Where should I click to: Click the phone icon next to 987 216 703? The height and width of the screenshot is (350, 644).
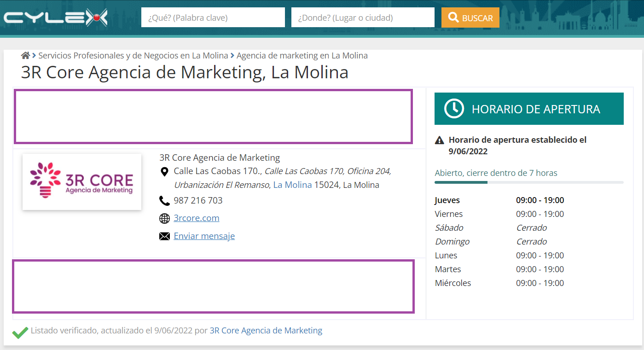(164, 201)
